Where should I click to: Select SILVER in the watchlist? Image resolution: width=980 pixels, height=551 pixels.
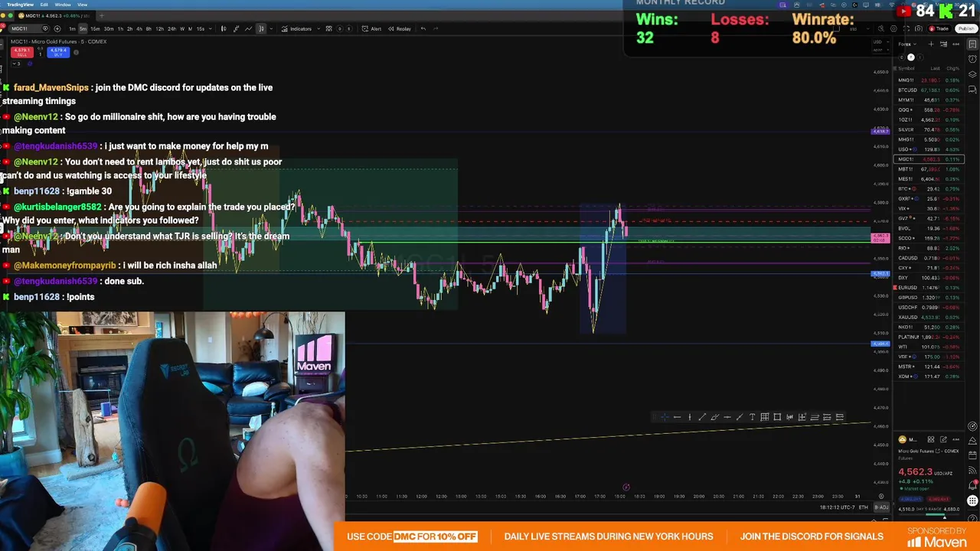[929, 129]
